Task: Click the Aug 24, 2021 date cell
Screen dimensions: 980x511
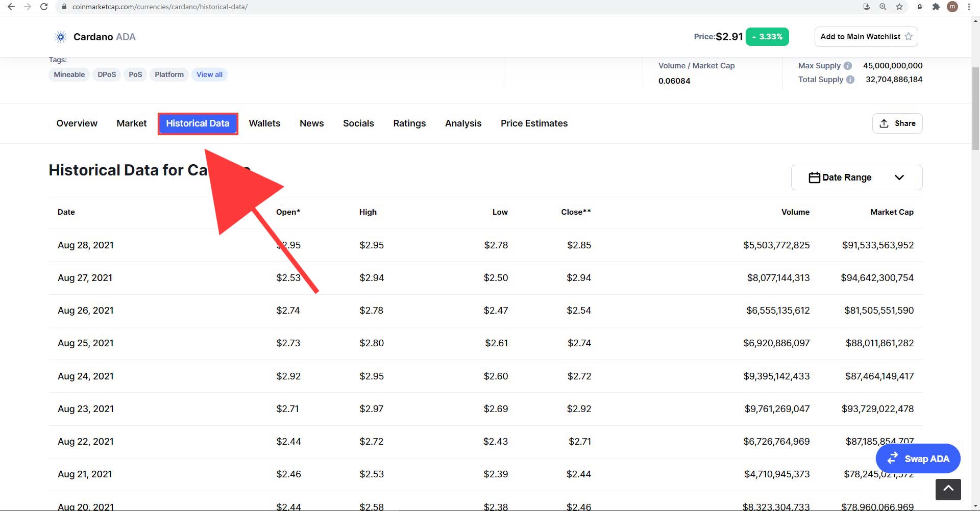Action: (86, 376)
